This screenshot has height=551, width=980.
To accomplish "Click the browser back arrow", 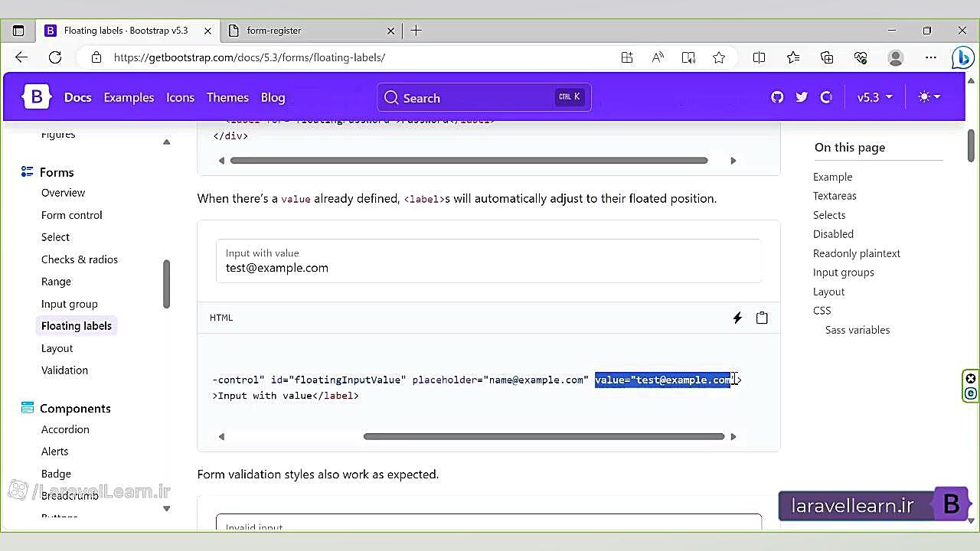I will [x=21, y=57].
